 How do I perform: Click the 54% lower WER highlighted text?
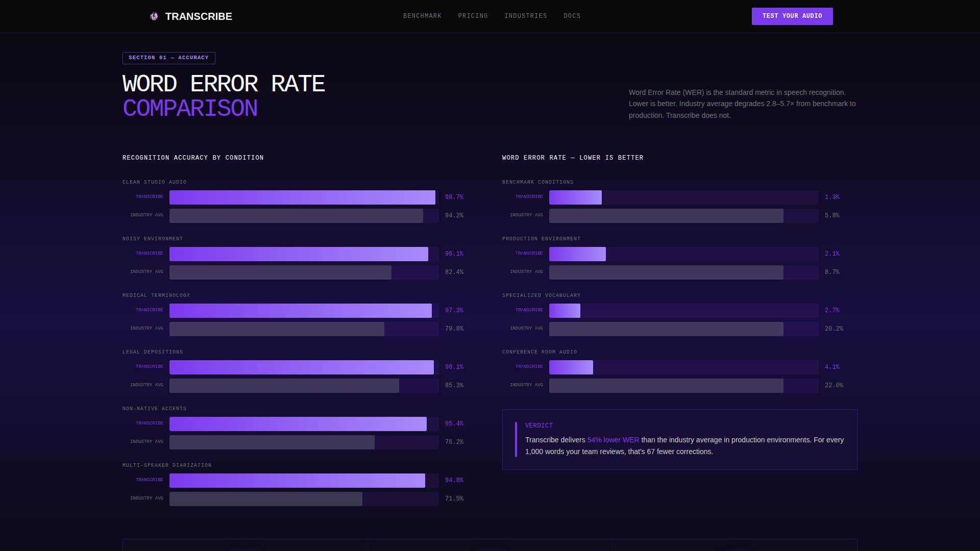click(613, 440)
